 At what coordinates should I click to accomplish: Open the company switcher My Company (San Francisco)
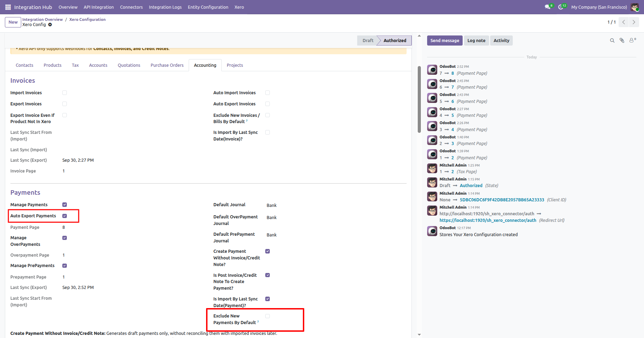599,7
